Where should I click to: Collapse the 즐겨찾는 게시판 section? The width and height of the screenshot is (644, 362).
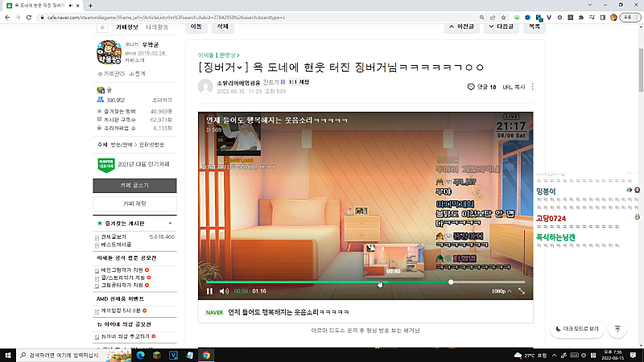click(171, 222)
